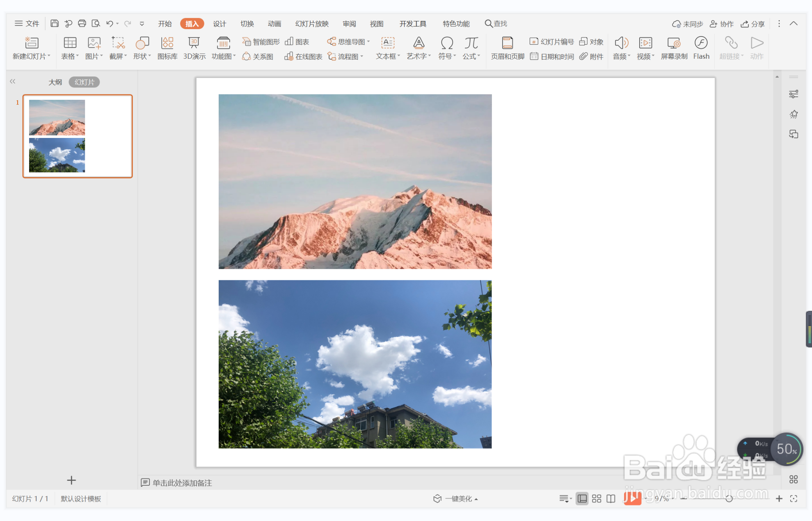The image size is (812, 521).
Task: Click the zoom out minus button
Action: coord(684,498)
